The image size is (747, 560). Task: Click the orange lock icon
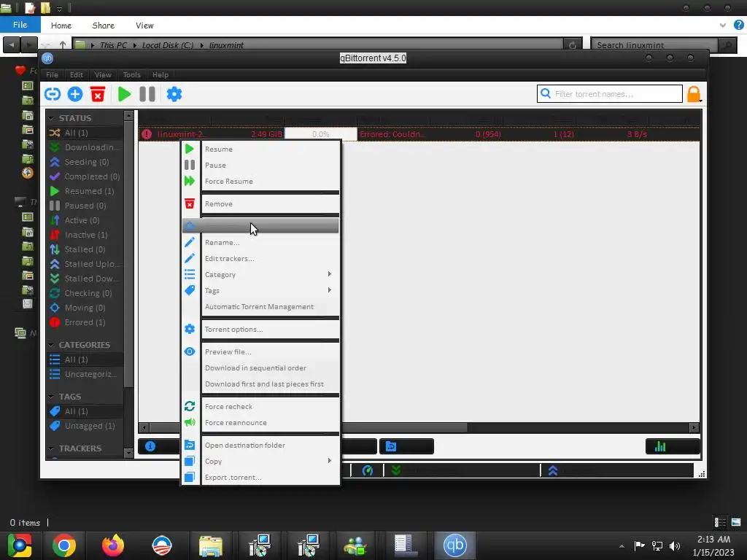[x=694, y=94]
